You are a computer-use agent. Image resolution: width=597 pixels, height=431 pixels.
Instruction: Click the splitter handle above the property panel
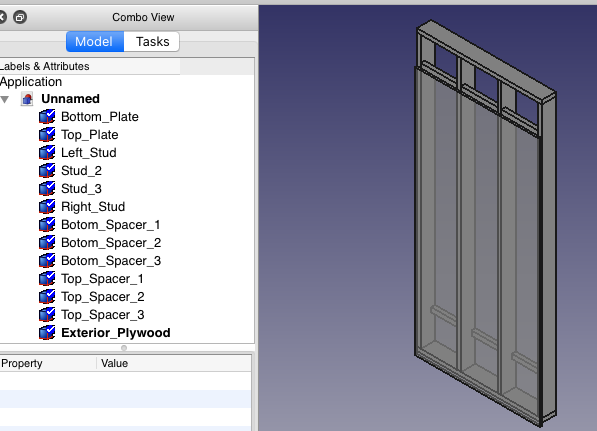click(124, 348)
